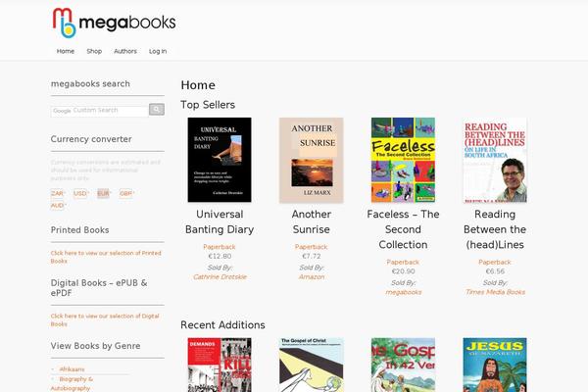Open the Another Sunrise book cover
Image resolution: width=588 pixels, height=392 pixels.
[312, 160]
